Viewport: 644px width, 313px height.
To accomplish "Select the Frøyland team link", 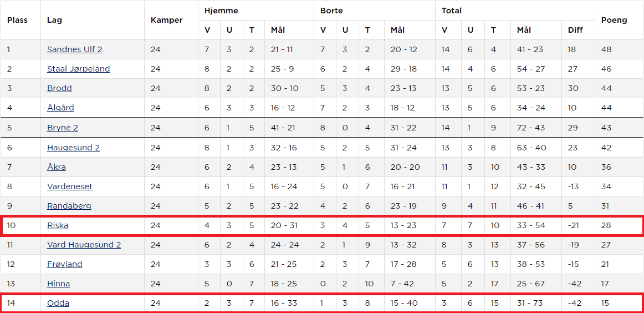I will pyautogui.click(x=64, y=264).
